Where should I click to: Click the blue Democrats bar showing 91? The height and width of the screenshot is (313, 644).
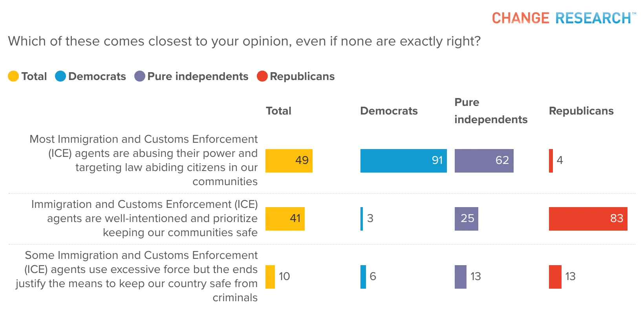[x=404, y=161]
